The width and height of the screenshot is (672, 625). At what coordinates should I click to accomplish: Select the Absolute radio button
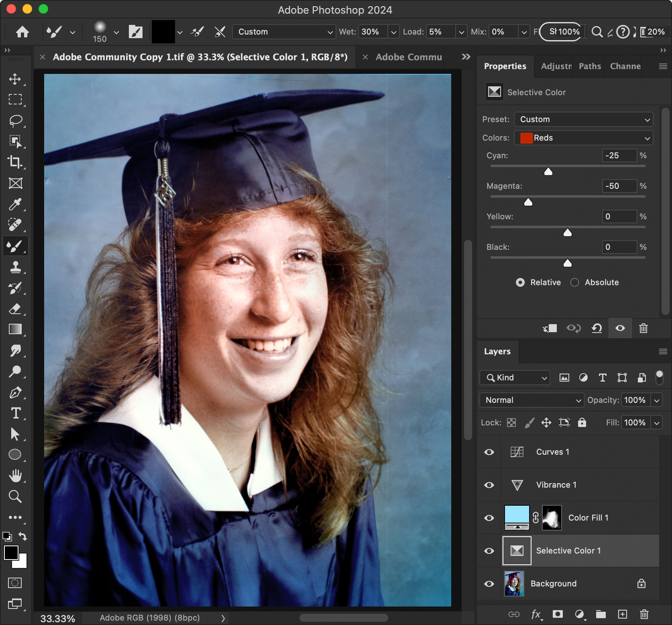click(x=575, y=282)
